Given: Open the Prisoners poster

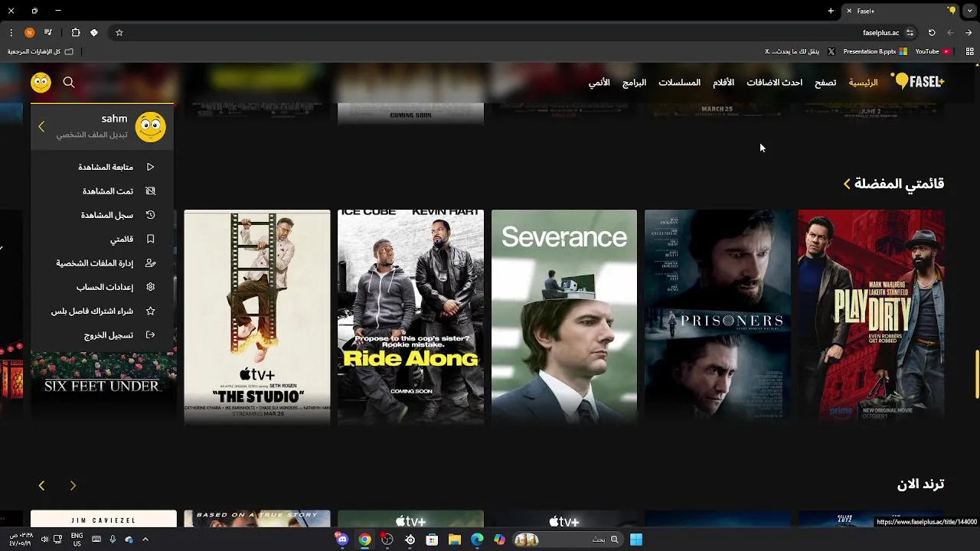Looking at the screenshot, I should 717,317.
